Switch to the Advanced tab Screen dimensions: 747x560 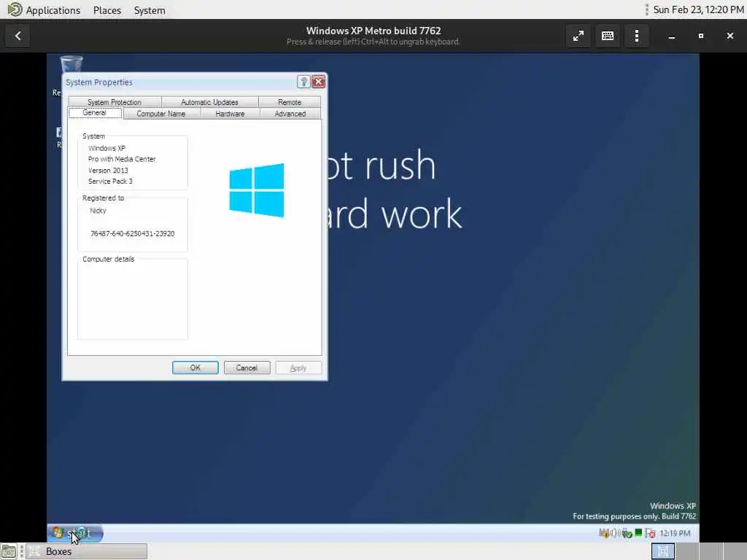pyautogui.click(x=290, y=114)
